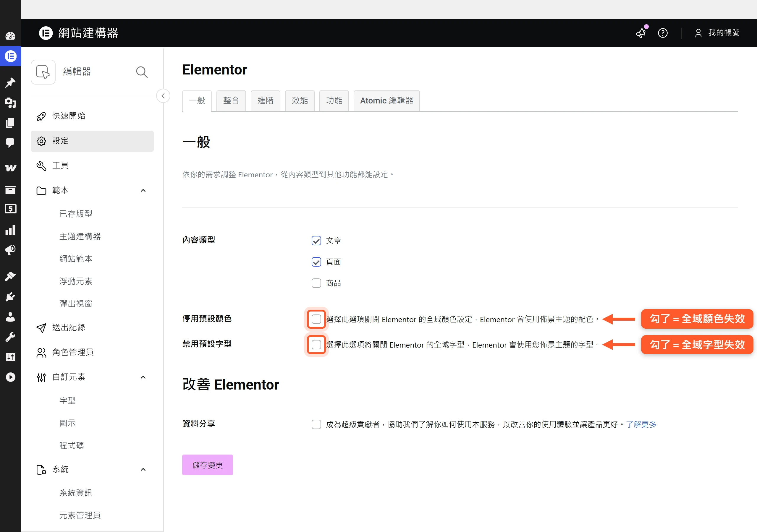Collapse the sidebar panel with the arrow button
Viewport: 757px width, 532px height.
point(163,96)
